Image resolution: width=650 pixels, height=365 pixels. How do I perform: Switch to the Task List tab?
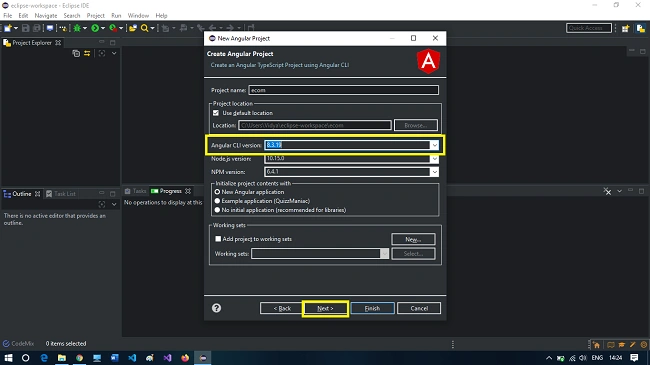61,194
